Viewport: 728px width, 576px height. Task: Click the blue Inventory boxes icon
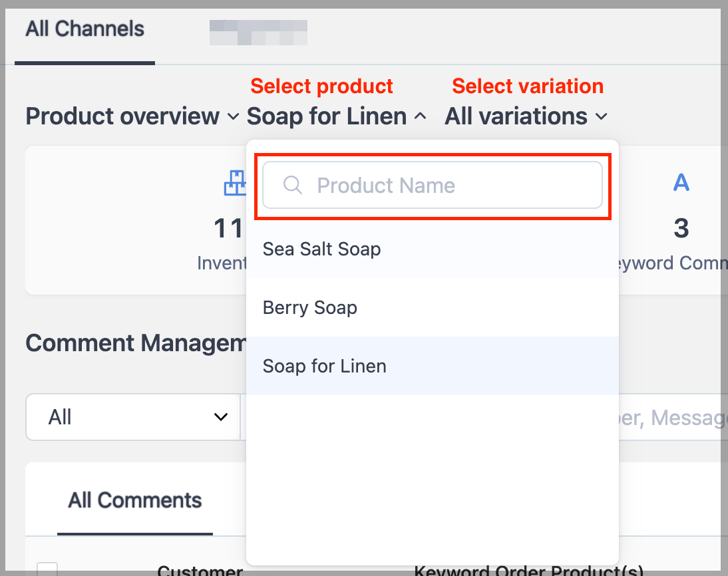pyautogui.click(x=234, y=183)
